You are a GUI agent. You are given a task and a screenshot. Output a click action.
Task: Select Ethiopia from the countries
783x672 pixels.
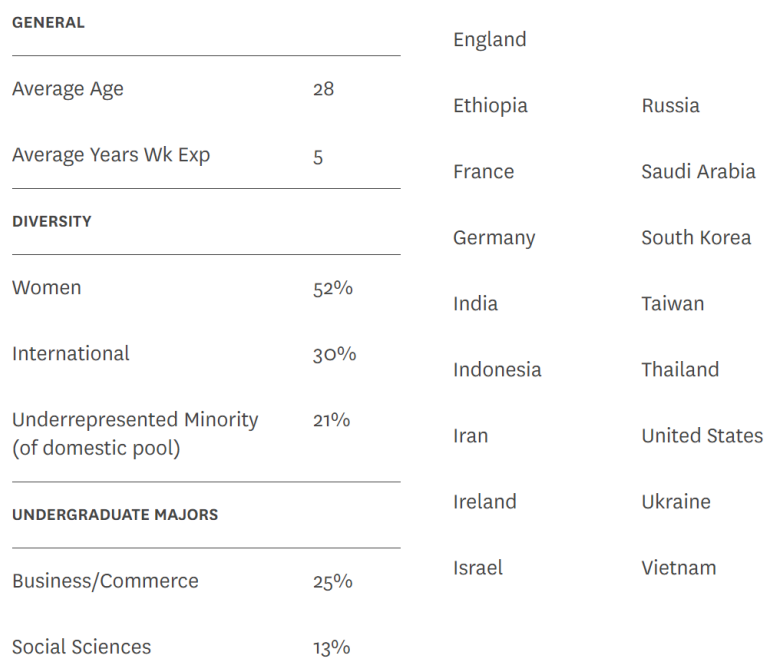point(490,106)
